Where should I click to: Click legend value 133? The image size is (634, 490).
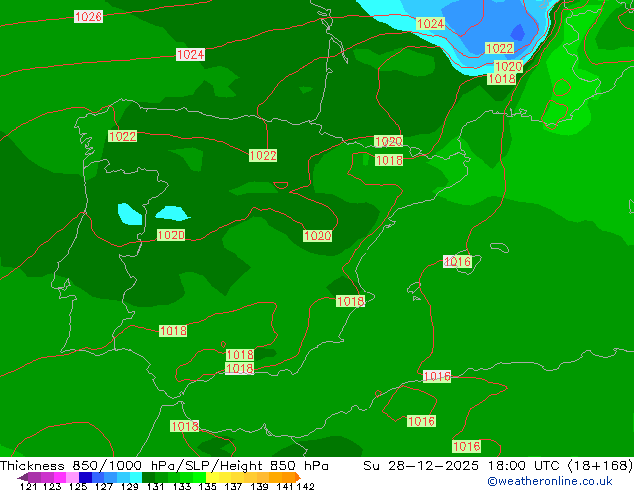(182, 486)
